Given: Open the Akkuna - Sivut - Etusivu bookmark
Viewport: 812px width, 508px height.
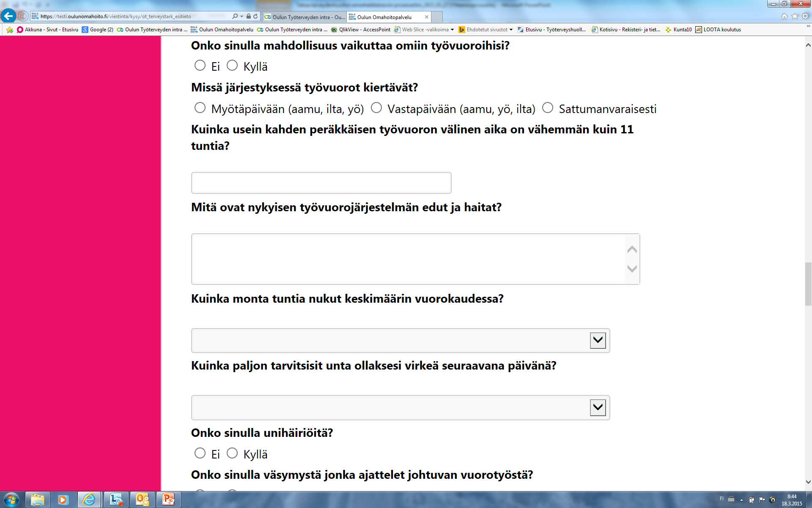Looking at the screenshot, I should click(48, 30).
